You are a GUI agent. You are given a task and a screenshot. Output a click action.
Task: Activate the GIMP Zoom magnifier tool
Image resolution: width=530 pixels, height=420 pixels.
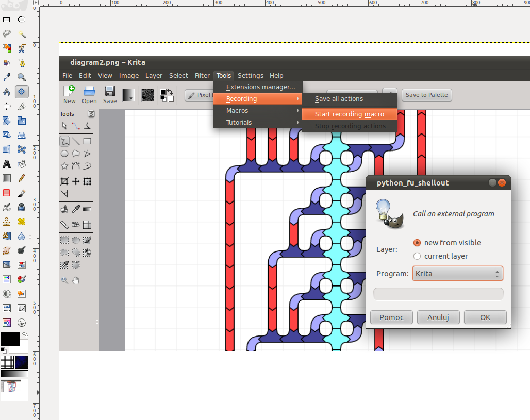22,77
